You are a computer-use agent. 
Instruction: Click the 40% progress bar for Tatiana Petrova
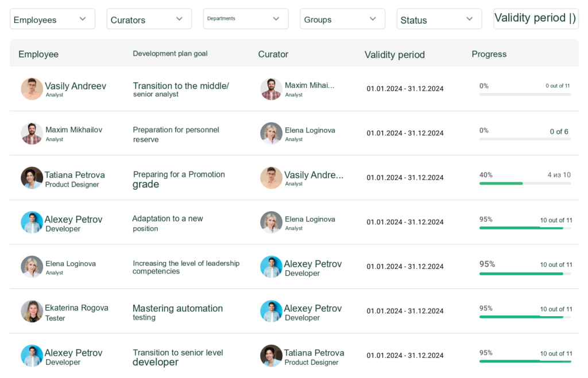(525, 184)
